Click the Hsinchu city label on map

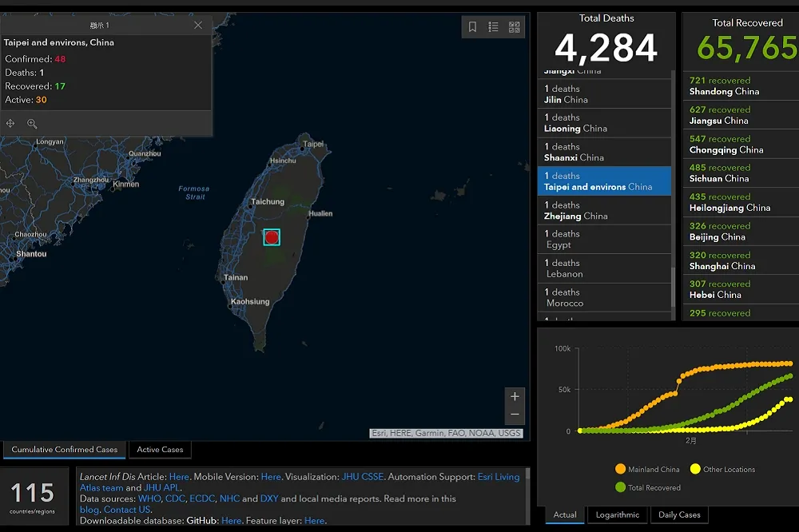tap(283, 161)
